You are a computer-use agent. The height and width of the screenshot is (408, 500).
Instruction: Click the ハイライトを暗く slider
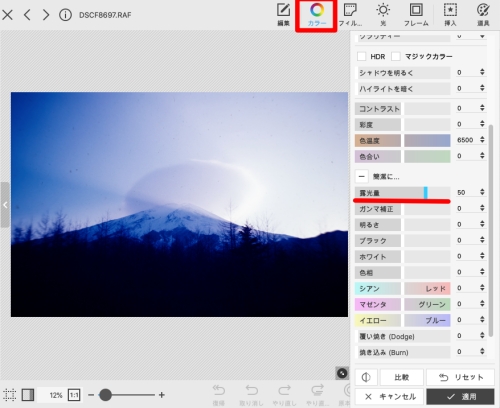[403, 89]
